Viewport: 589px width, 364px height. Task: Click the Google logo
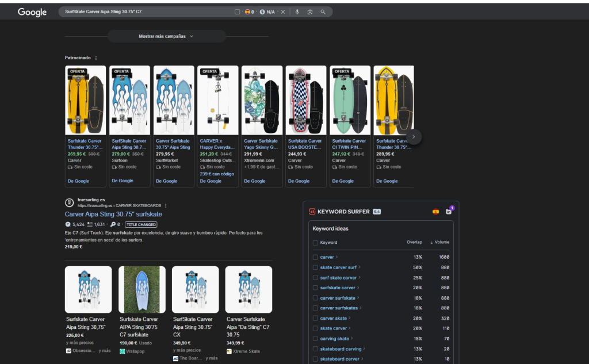pos(32,12)
